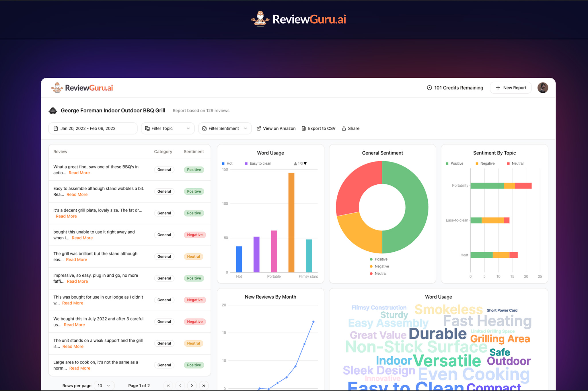Click 'Fast Heating' in the word cloud
This screenshot has width=588, height=391.
click(487, 321)
